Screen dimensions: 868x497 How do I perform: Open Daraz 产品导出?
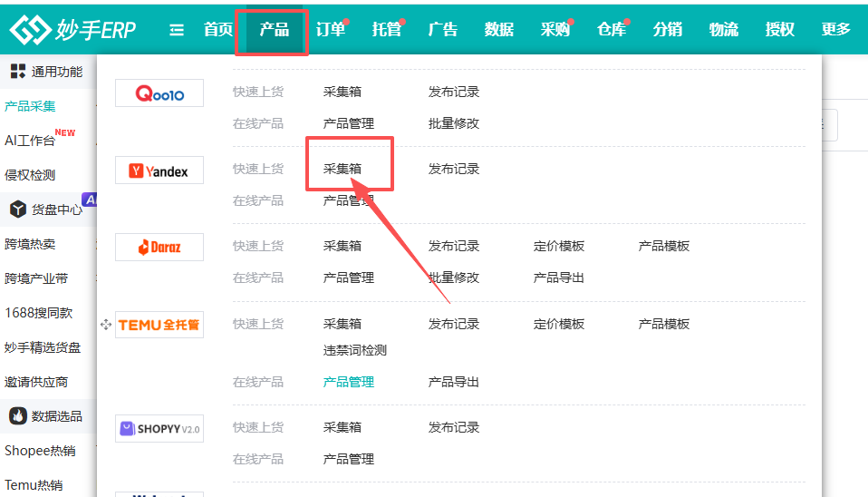click(559, 277)
